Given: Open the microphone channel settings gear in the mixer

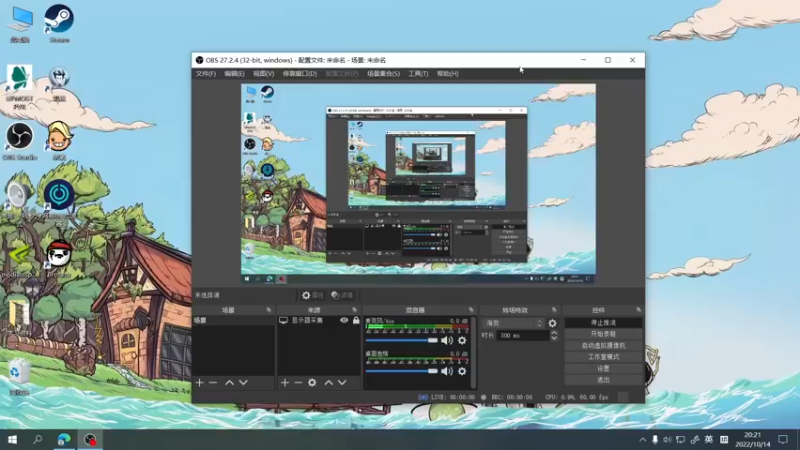Looking at the screenshot, I should 462,340.
